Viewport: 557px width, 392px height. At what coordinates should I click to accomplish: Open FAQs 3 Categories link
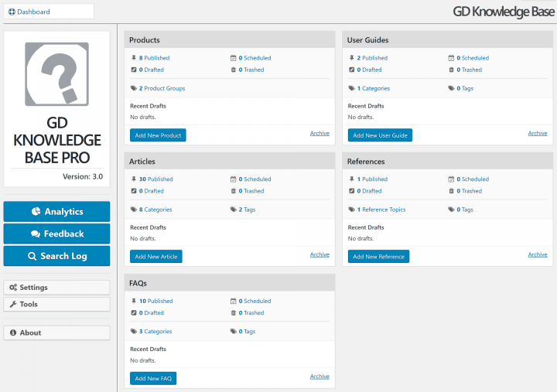click(x=155, y=331)
